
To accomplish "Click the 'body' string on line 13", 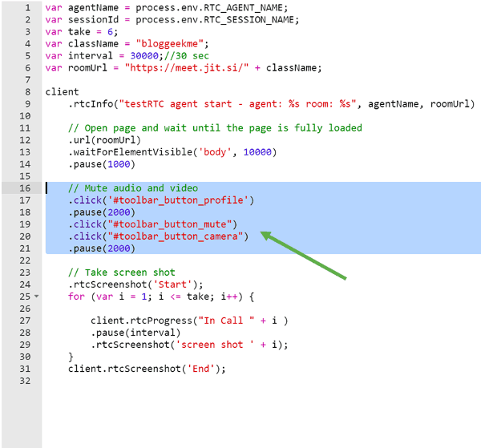I will (215, 152).
